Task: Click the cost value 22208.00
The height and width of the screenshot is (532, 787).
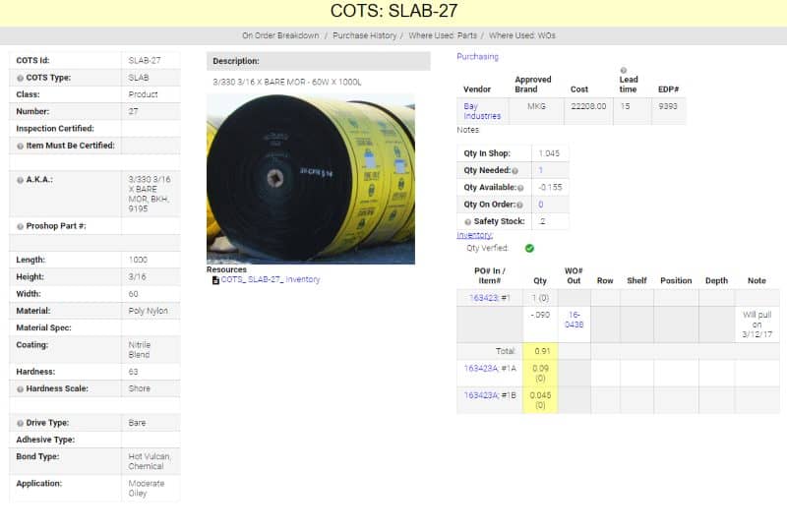Action: click(x=588, y=106)
